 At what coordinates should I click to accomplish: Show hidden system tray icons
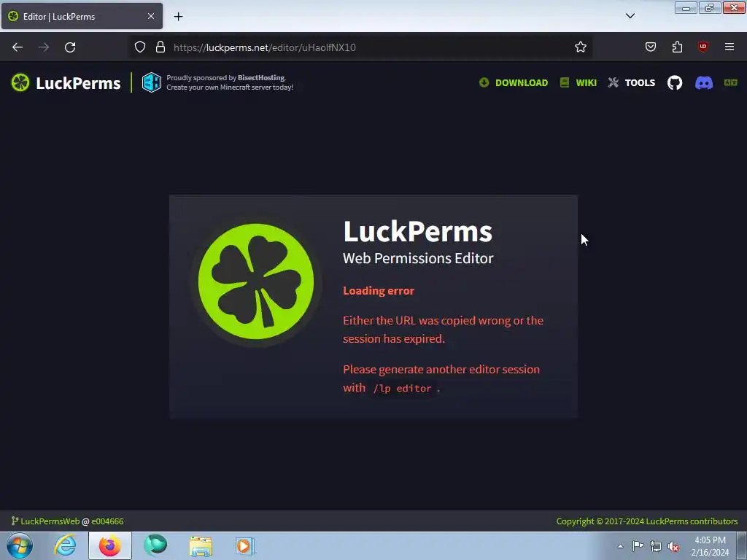(x=620, y=546)
